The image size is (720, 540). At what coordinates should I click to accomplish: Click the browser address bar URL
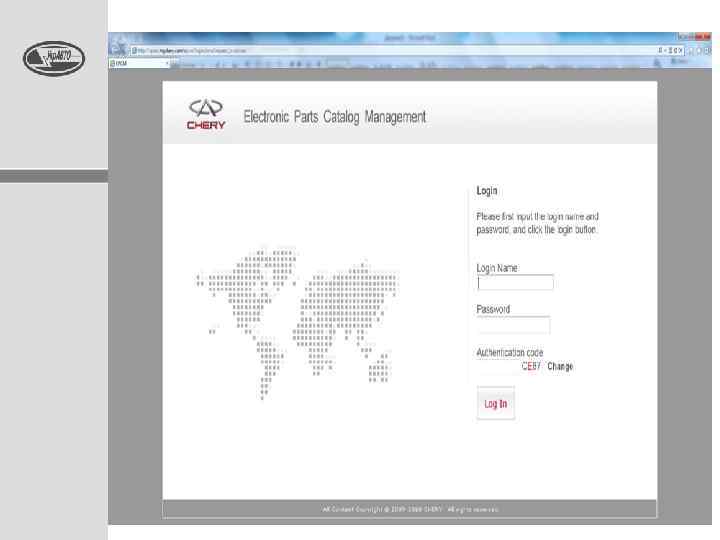[x=188, y=51]
